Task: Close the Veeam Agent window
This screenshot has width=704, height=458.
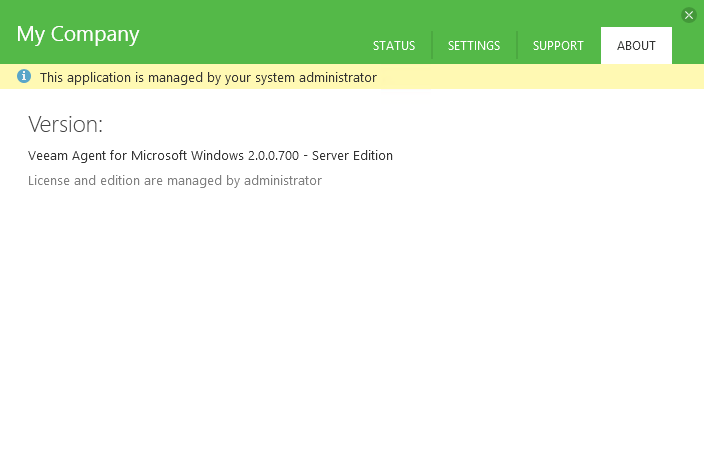Action: 689,15
